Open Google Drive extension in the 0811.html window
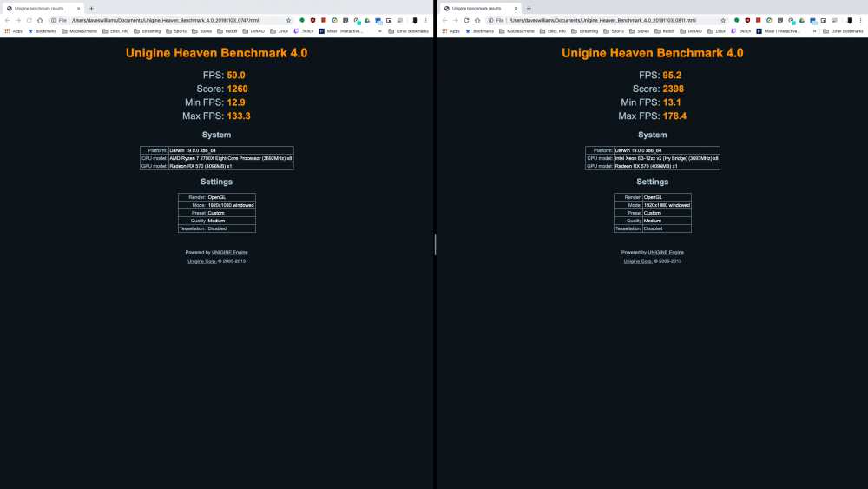The height and width of the screenshot is (489, 868). pos(801,21)
